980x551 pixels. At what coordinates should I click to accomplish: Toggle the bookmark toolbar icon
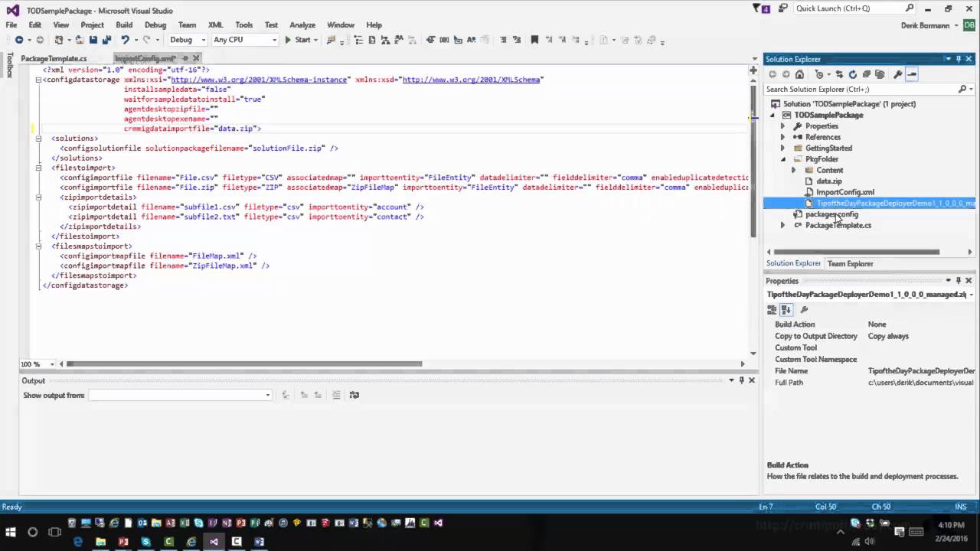coord(534,40)
